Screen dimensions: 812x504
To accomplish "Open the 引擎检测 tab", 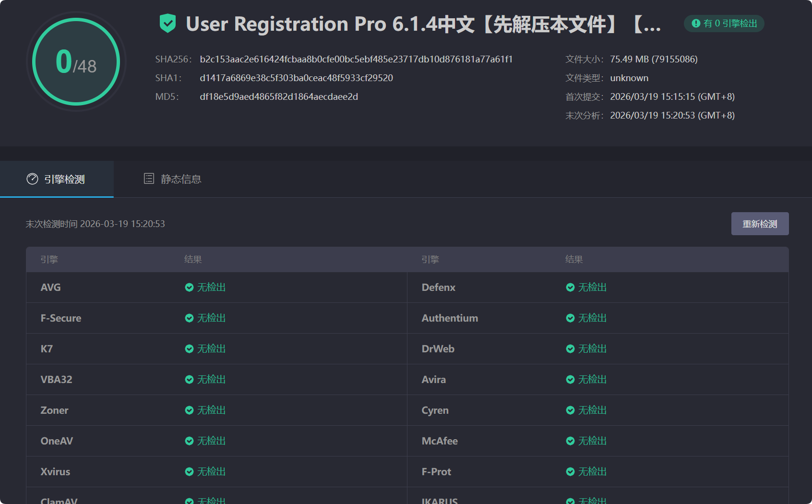I will [57, 179].
